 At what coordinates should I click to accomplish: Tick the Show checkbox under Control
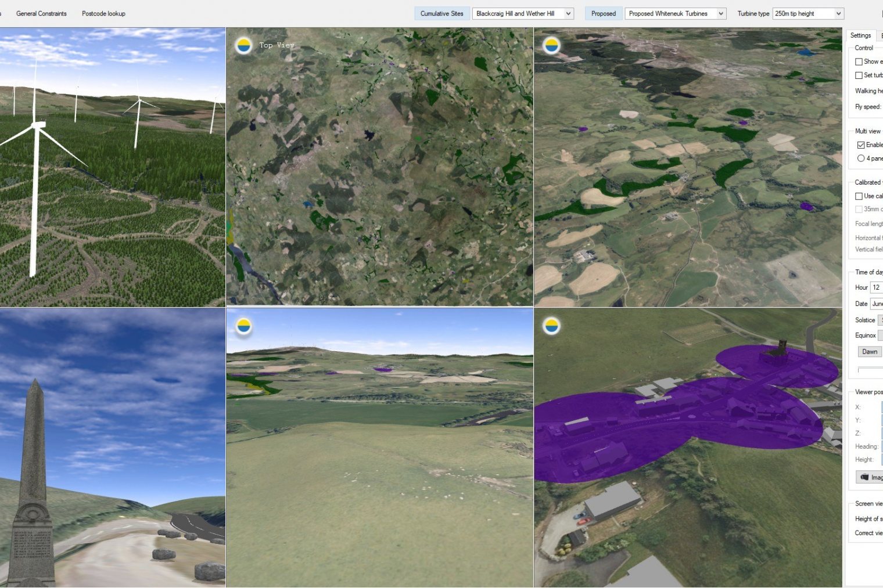click(x=859, y=62)
